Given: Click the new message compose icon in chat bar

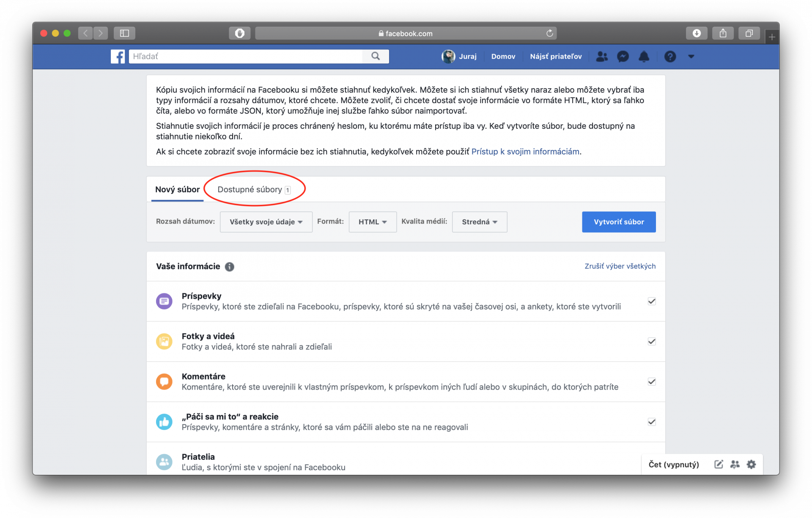Looking at the screenshot, I should click(718, 464).
